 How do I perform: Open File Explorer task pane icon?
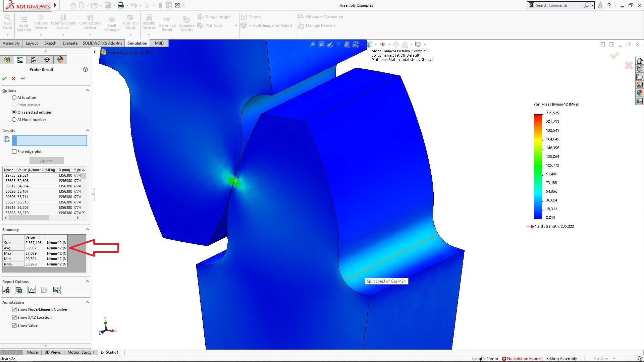pyautogui.click(x=640, y=77)
